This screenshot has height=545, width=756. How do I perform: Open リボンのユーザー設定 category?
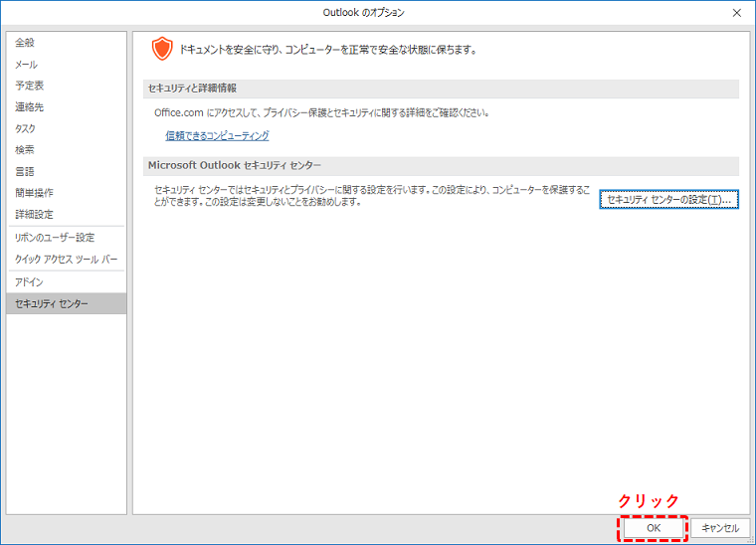pyautogui.click(x=66, y=237)
